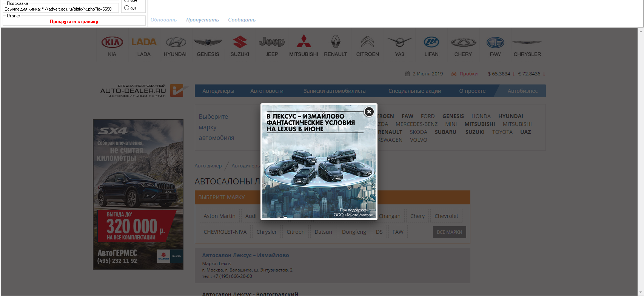Click the Обновить link
644x296 pixels.
click(163, 20)
